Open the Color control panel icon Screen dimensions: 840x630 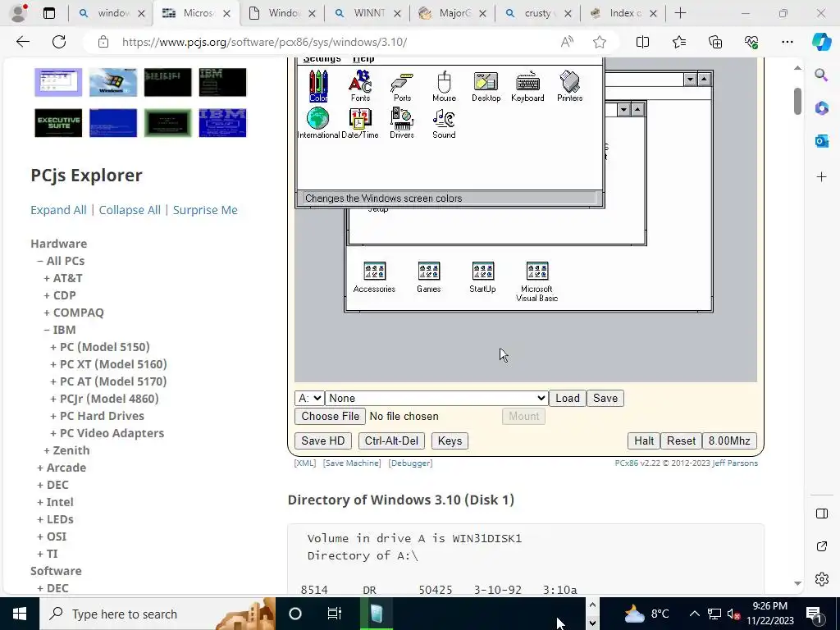tap(318, 85)
